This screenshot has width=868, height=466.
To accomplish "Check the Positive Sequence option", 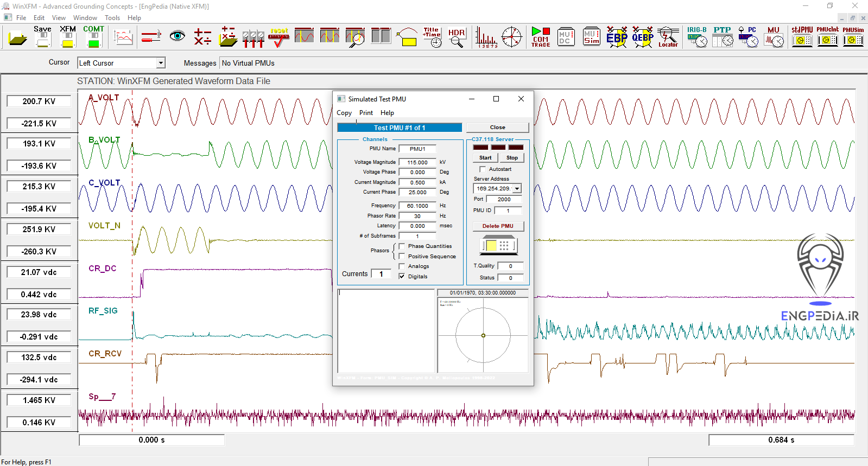I will 402,257.
